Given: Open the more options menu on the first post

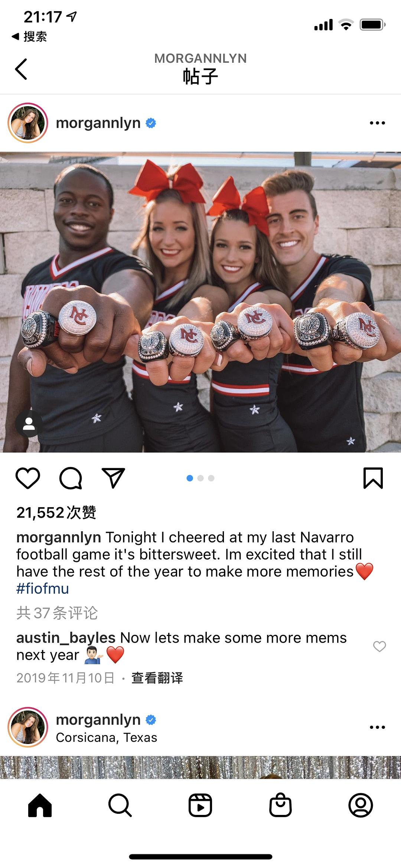Looking at the screenshot, I should 378,123.
